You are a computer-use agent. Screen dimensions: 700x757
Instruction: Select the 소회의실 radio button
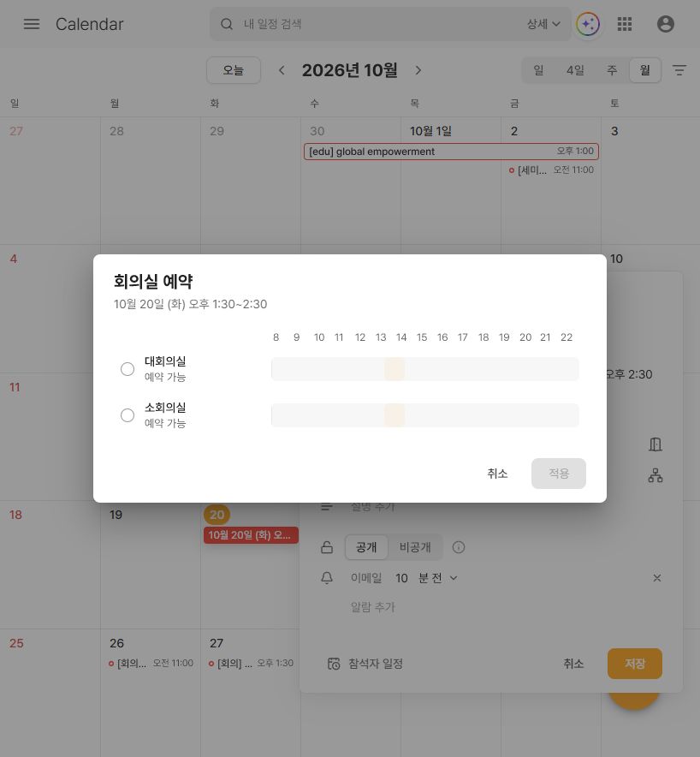(128, 415)
